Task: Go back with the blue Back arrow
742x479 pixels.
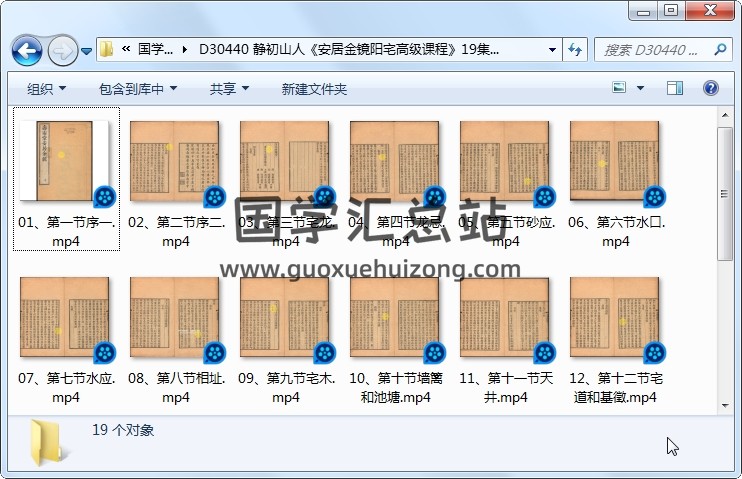Action: click(x=27, y=50)
